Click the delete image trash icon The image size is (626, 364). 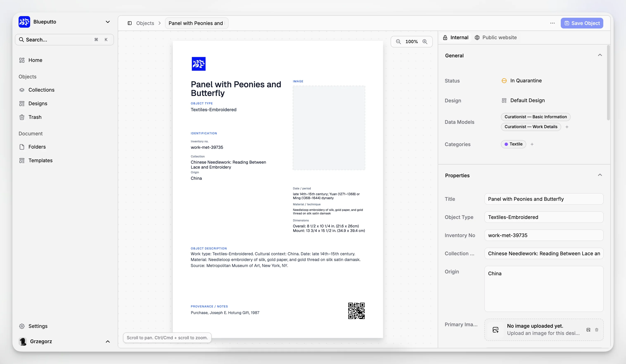pyautogui.click(x=596, y=330)
